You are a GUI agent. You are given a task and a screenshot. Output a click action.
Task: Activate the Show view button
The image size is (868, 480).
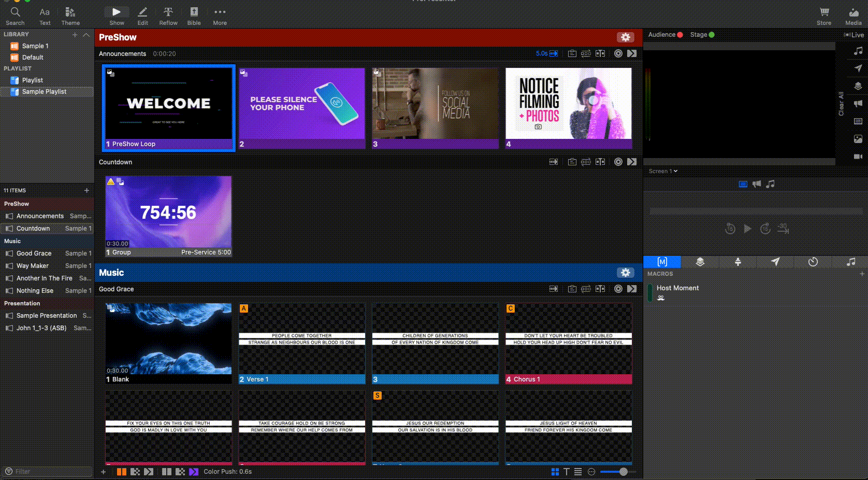click(x=117, y=16)
